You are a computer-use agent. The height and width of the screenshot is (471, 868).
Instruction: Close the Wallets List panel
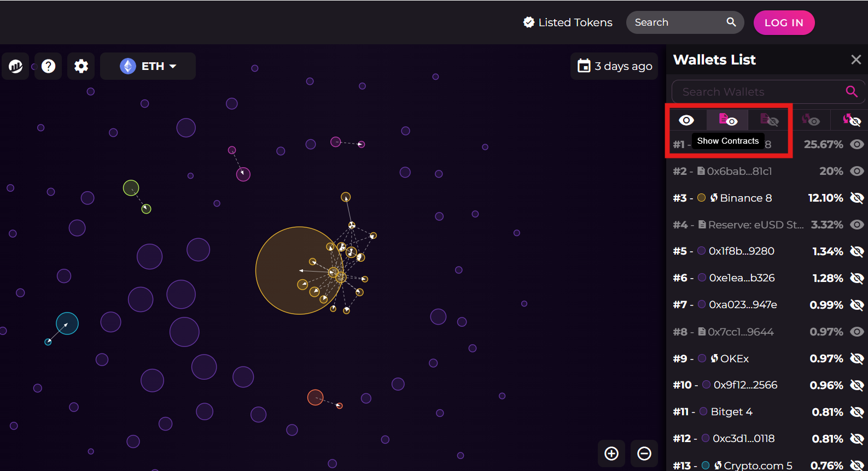tap(856, 60)
